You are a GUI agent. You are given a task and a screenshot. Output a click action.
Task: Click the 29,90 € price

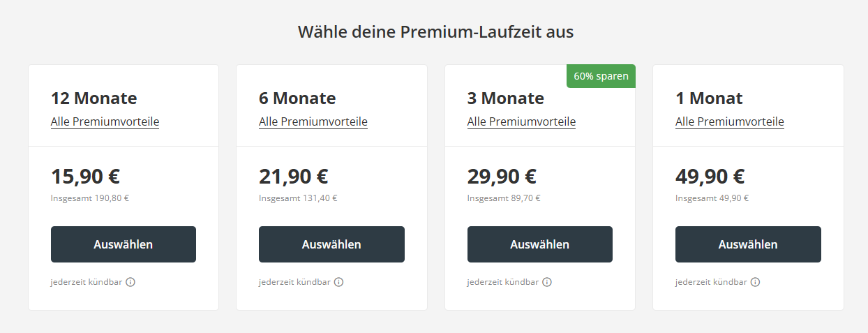(502, 177)
